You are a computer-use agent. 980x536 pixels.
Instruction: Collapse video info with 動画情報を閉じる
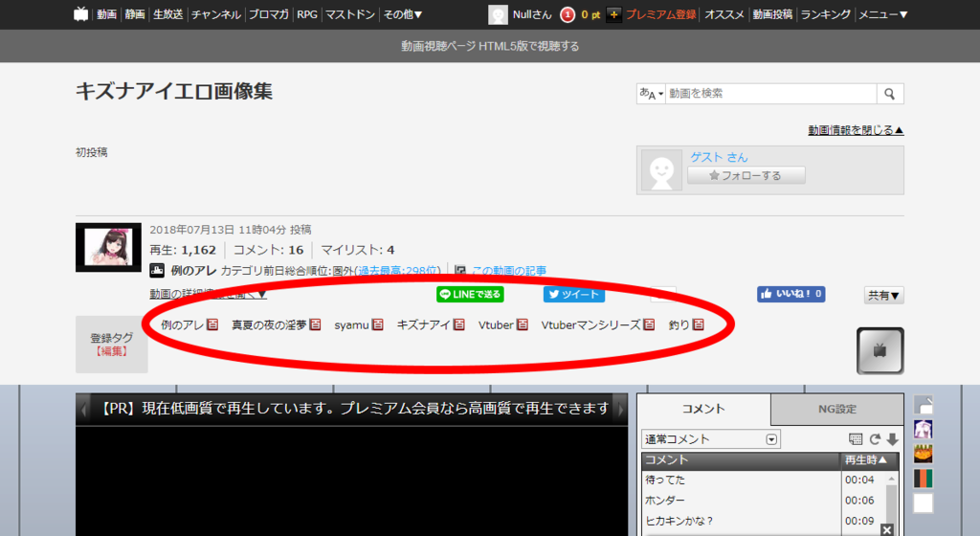tap(856, 130)
